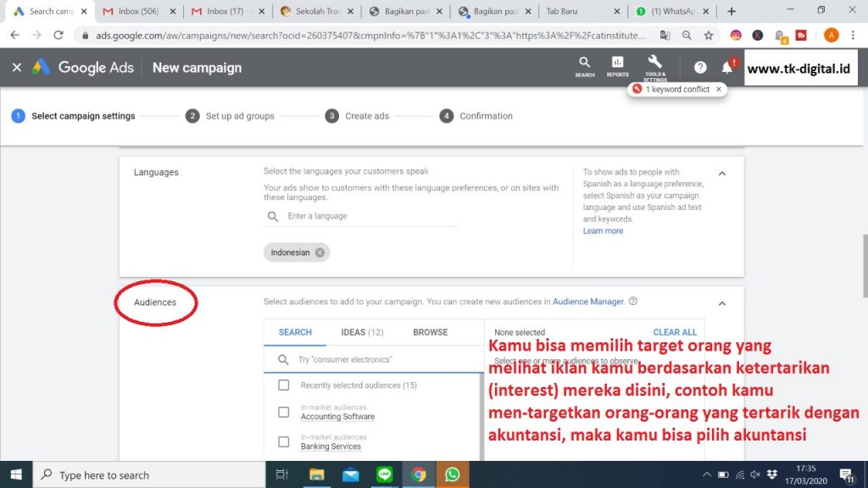
Task: Open WhatsApp from the Windows taskbar
Action: 452,474
